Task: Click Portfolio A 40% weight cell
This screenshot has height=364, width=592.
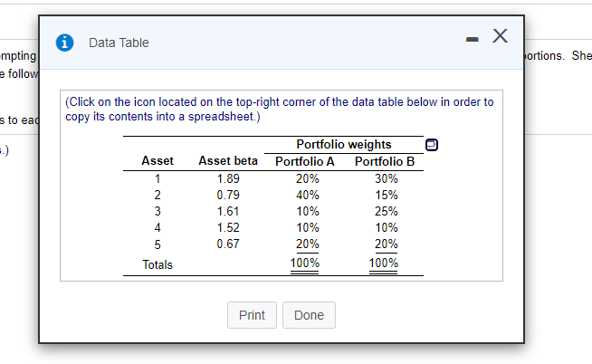Action: point(307,195)
